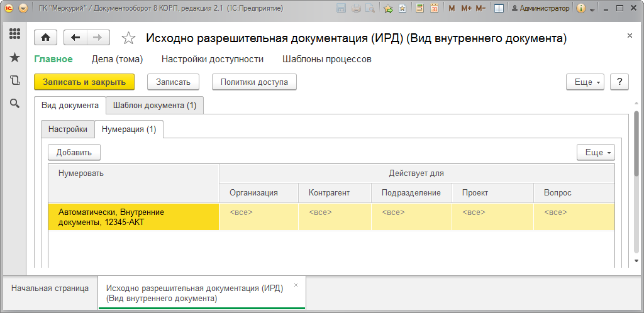644x313 pixels.
Task: Click Нумеровать column header
Action: 134,183
